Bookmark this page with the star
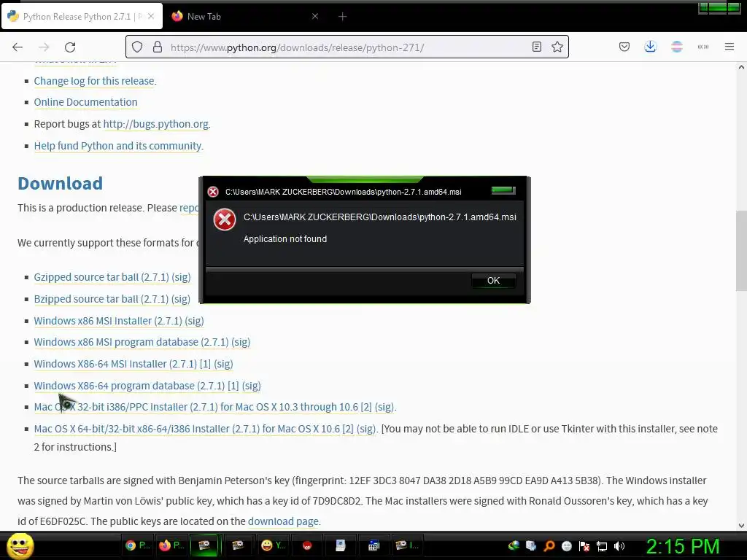 tap(557, 47)
